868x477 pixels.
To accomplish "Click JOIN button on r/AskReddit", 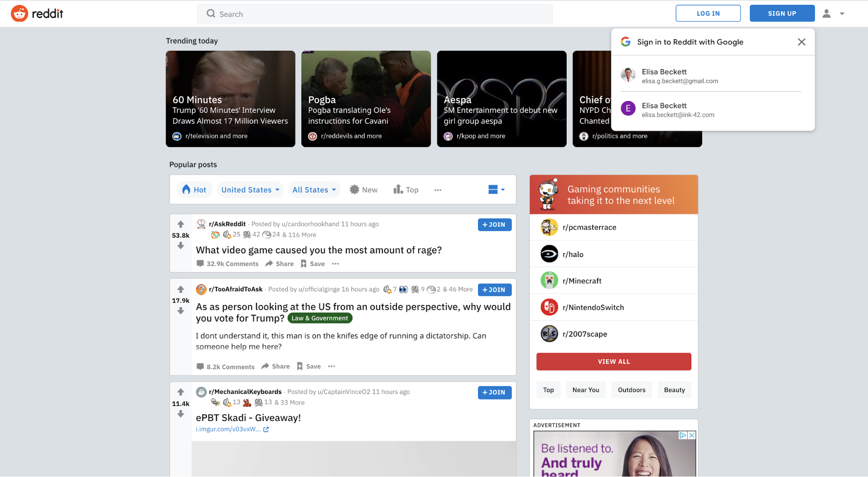I will pos(494,225).
